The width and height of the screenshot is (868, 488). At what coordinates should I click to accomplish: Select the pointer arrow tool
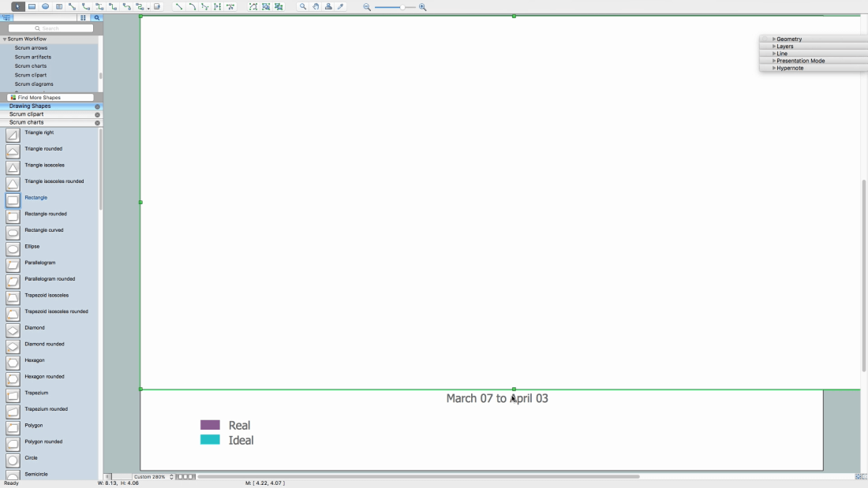tap(17, 6)
